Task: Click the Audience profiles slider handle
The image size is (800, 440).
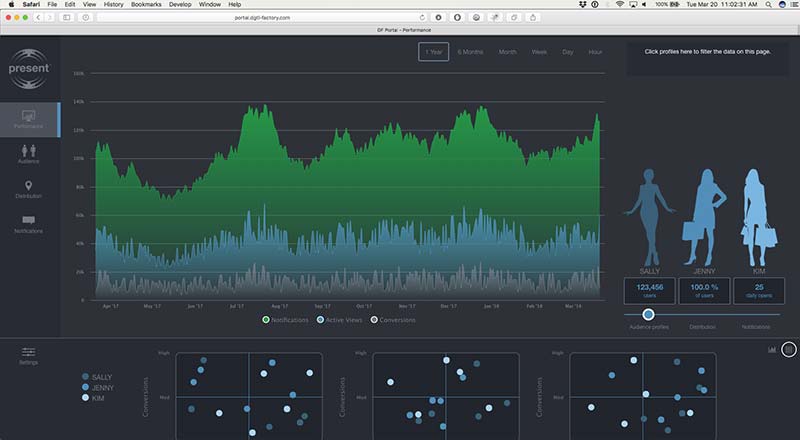Action: pyautogui.click(x=648, y=314)
